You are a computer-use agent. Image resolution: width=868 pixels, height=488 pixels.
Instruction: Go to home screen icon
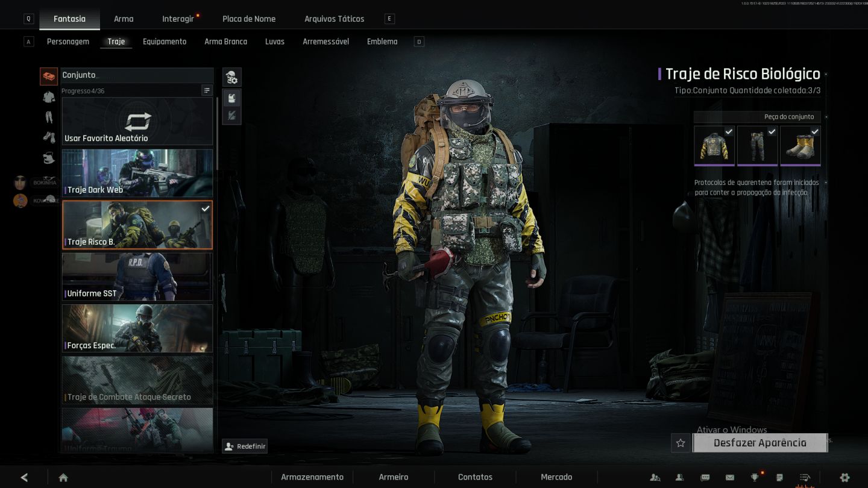click(63, 477)
